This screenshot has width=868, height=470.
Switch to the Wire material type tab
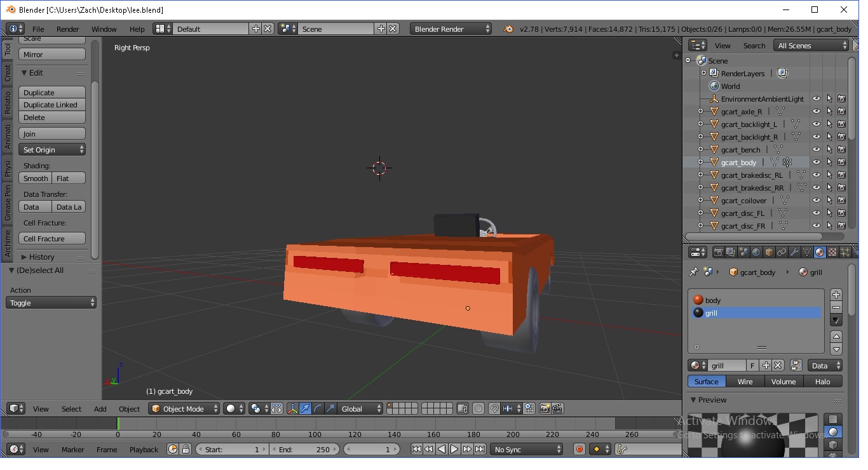[745, 381]
